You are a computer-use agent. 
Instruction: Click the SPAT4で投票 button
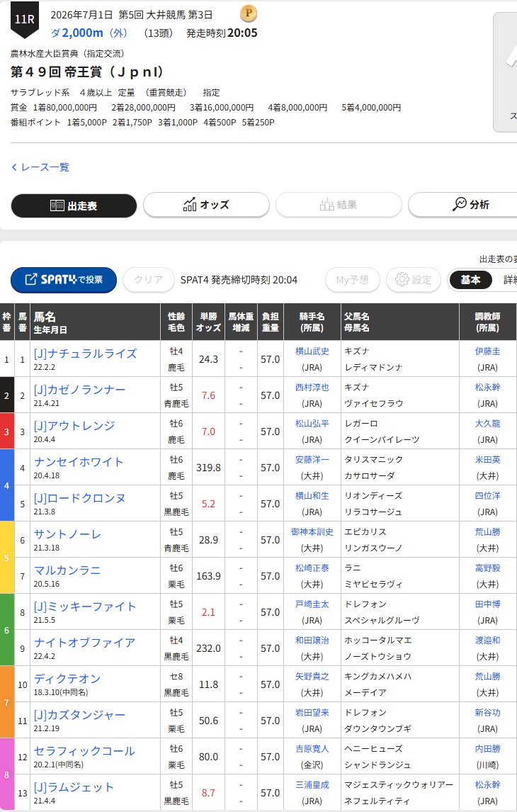[x=64, y=280]
